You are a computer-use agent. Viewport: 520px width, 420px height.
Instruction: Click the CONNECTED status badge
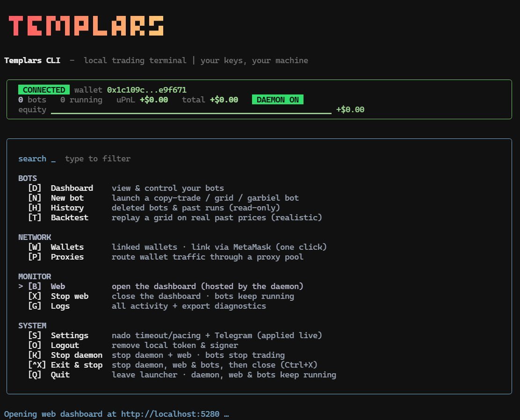44,90
